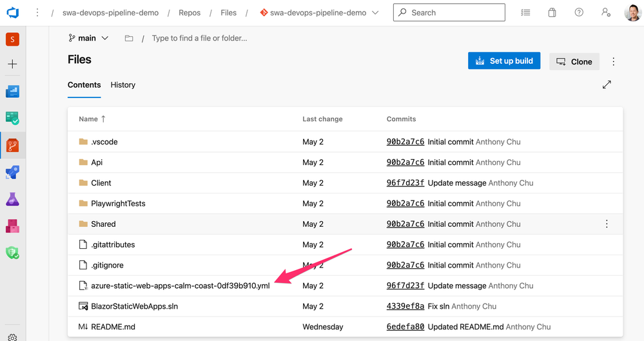Select the Contents tab
The height and width of the screenshot is (341, 644).
click(84, 85)
